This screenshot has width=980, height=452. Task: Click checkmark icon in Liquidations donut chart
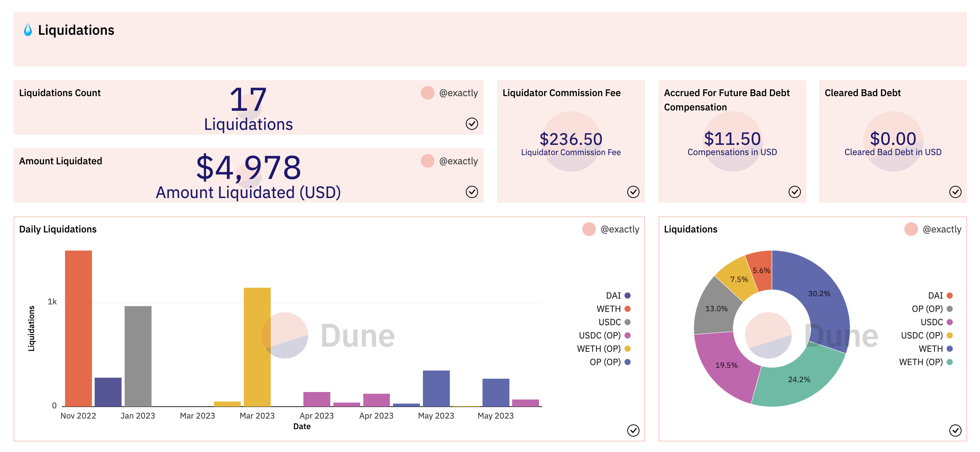(x=955, y=431)
